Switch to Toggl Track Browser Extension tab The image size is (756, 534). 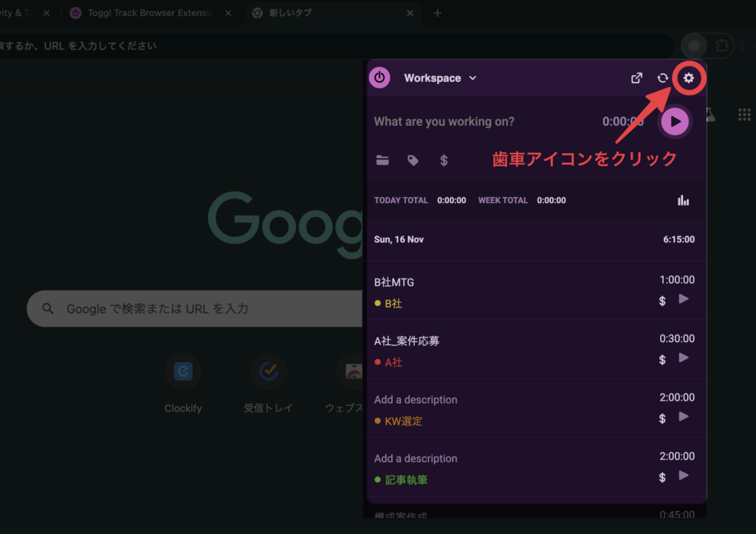(148, 13)
